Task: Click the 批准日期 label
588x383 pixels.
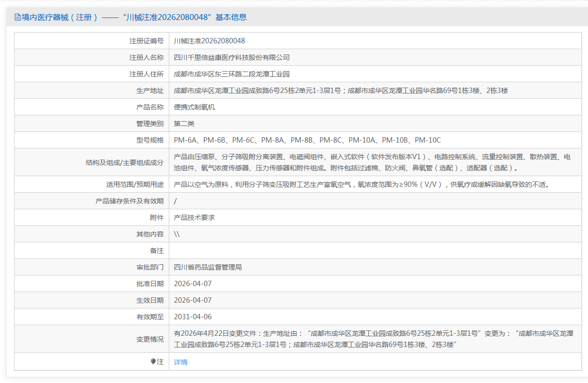Action: click(150, 284)
